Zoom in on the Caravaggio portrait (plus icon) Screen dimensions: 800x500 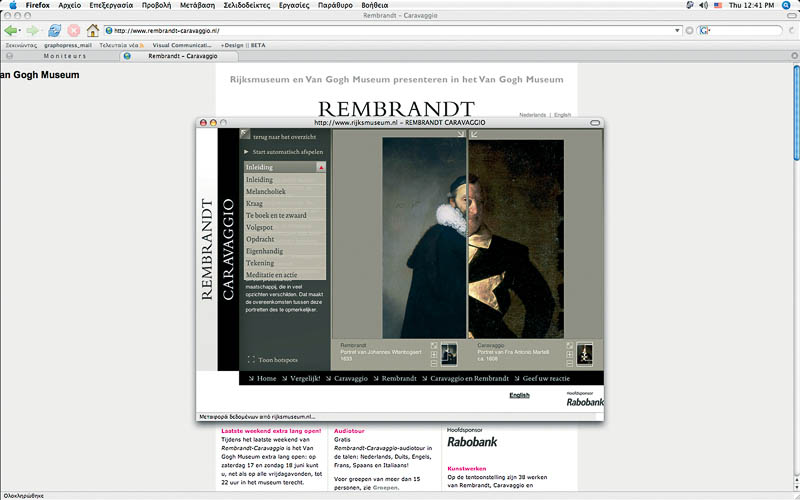[569, 355]
